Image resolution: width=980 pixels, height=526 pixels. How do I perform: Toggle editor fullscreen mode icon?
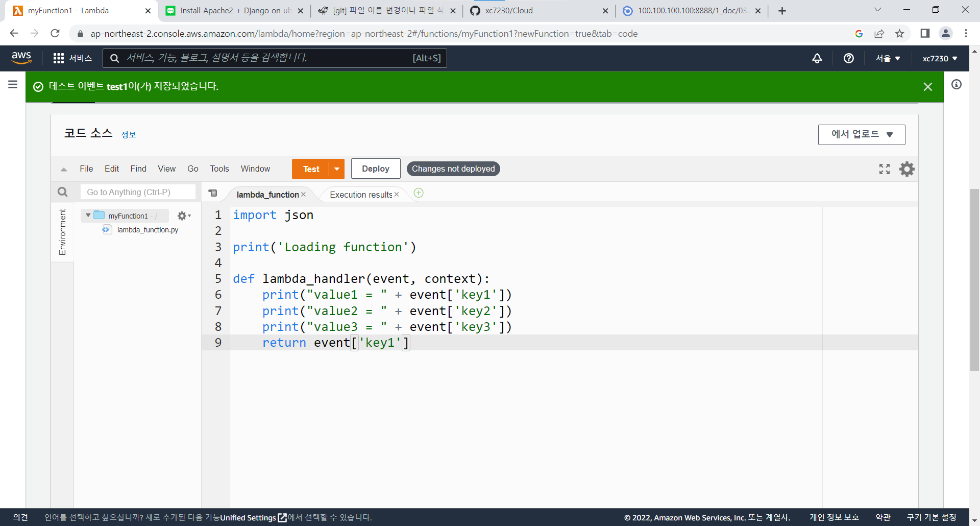tap(885, 169)
